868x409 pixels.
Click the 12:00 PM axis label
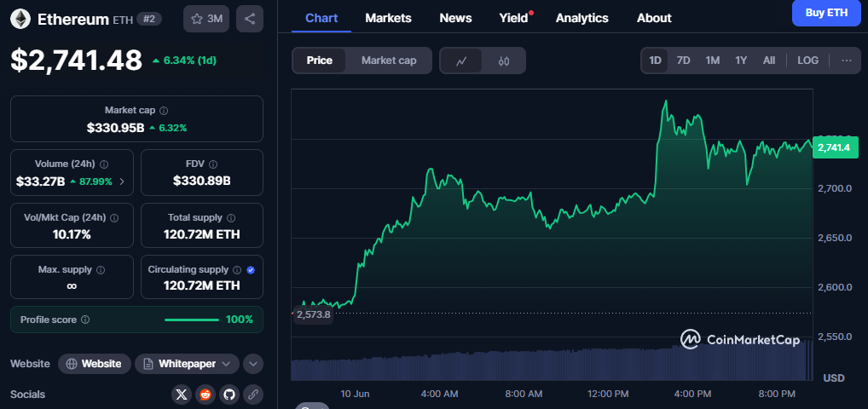pos(608,394)
